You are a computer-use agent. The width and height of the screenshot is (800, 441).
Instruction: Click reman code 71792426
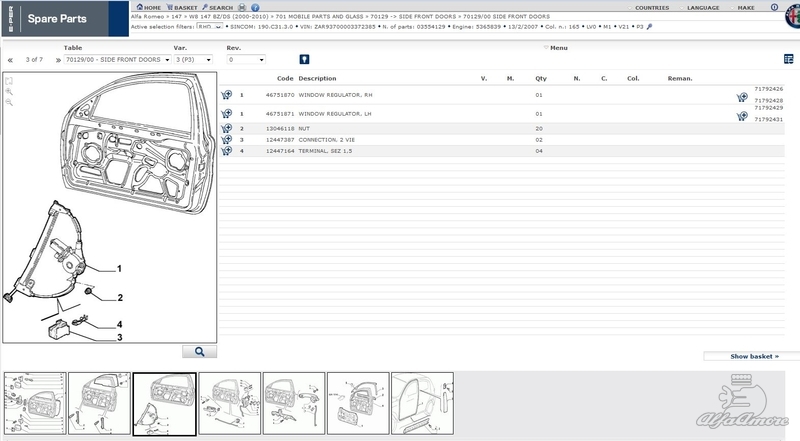pos(768,89)
